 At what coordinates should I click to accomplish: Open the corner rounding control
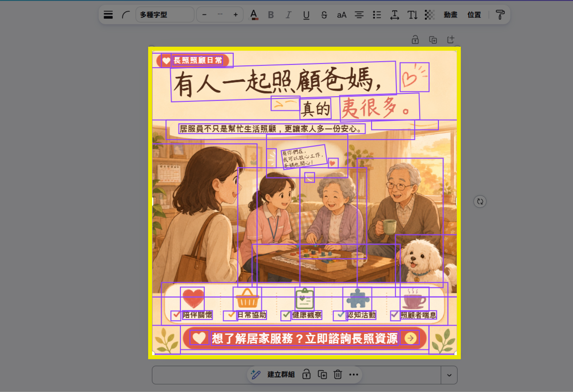point(126,15)
